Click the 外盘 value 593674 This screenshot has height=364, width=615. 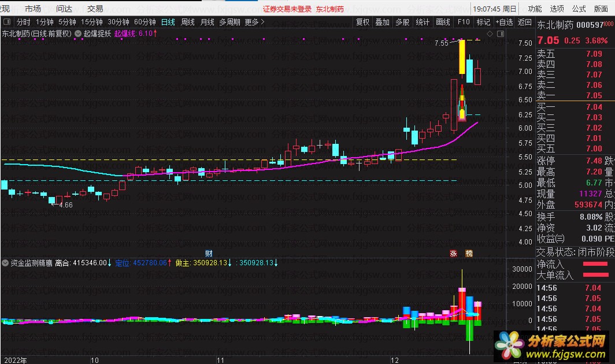[x=588, y=205]
